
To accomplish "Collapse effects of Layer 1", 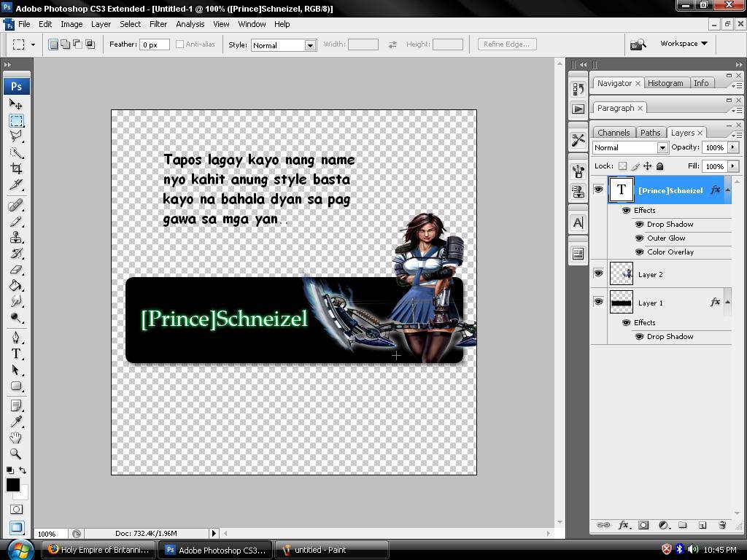I will [727, 302].
